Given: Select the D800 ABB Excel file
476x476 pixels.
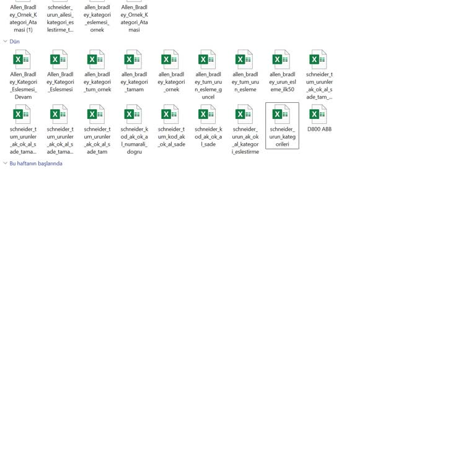Looking at the screenshot, I should (x=319, y=115).
